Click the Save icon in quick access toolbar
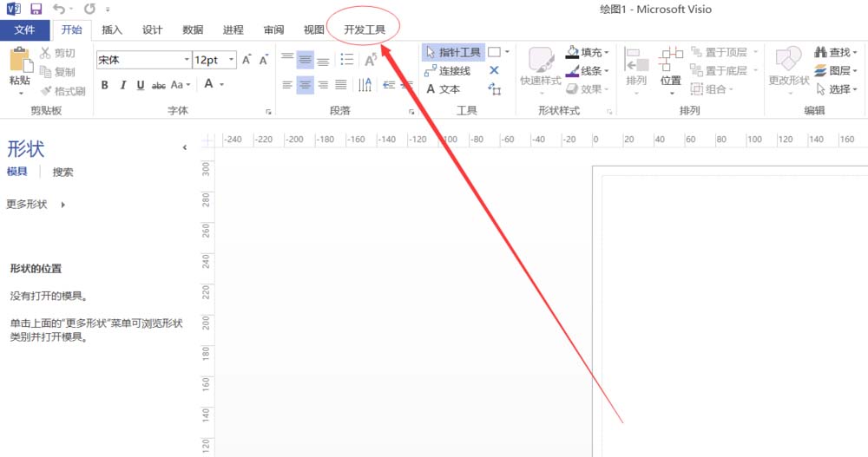868x457 pixels. click(x=36, y=9)
